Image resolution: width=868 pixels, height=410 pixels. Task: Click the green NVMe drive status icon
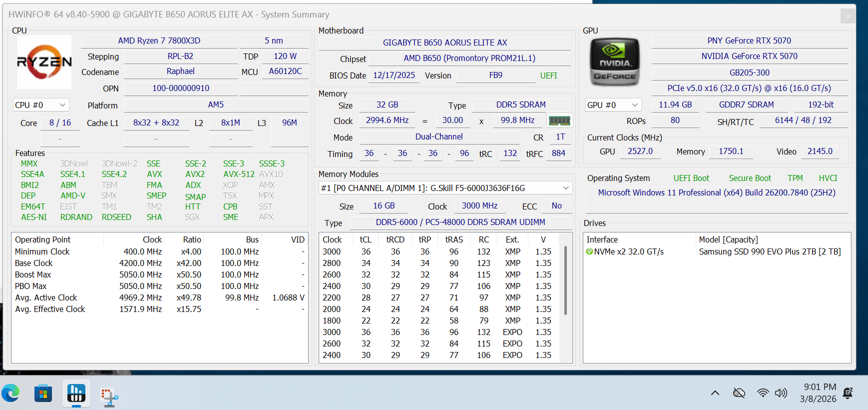pyautogui.click(x=590, y=251)
